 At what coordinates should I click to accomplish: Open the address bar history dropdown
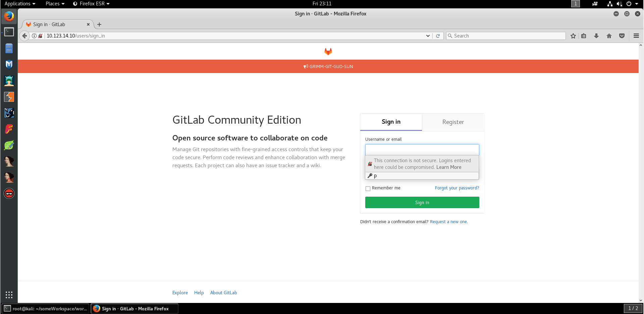[428, 36]
